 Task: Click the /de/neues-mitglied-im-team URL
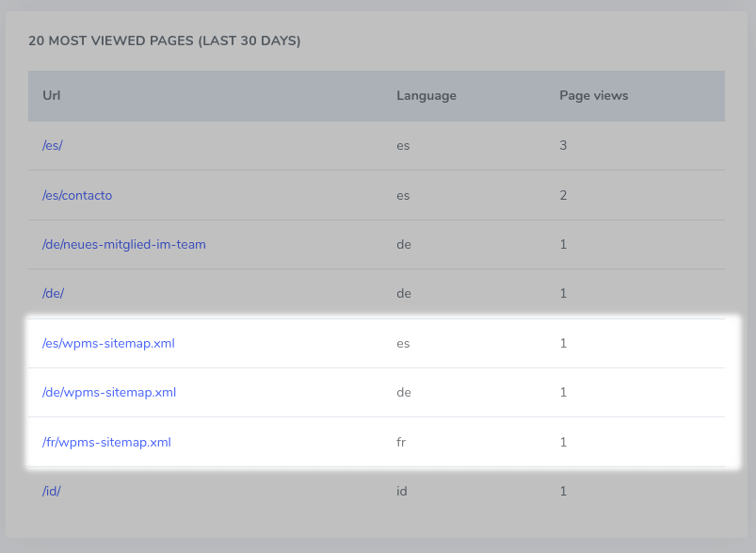click(123, 244)
